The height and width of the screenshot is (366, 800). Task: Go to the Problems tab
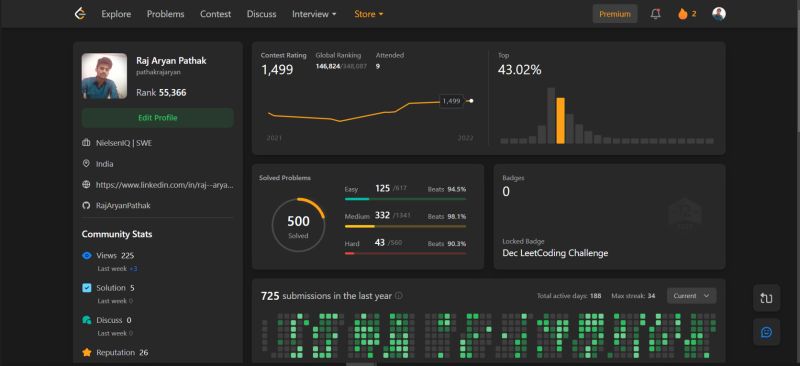pyautogui.click(x=165, y=14)
